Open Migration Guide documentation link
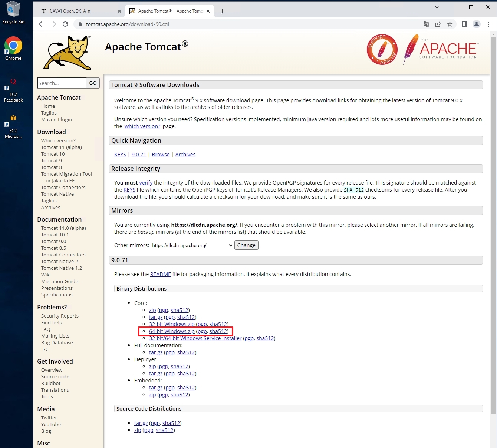This screenshot has width=497, height=448. coord(59,281)
